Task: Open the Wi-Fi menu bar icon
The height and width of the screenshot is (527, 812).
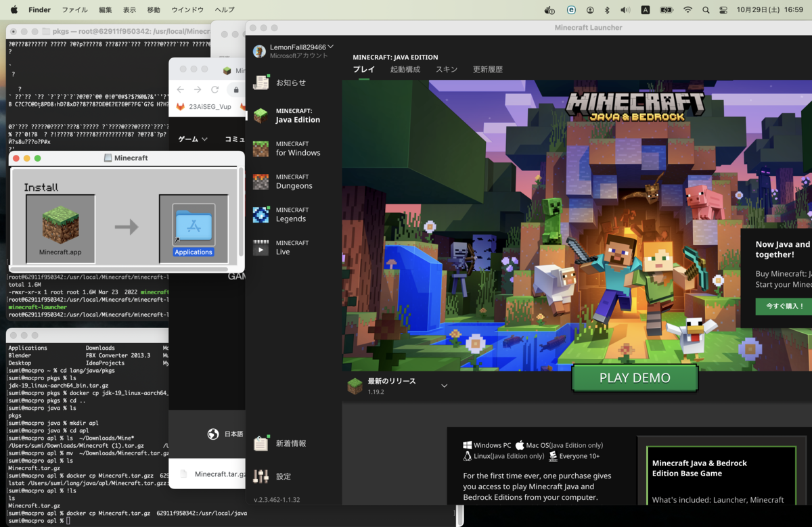Action: pyautogui.click(x=688, y=10)
